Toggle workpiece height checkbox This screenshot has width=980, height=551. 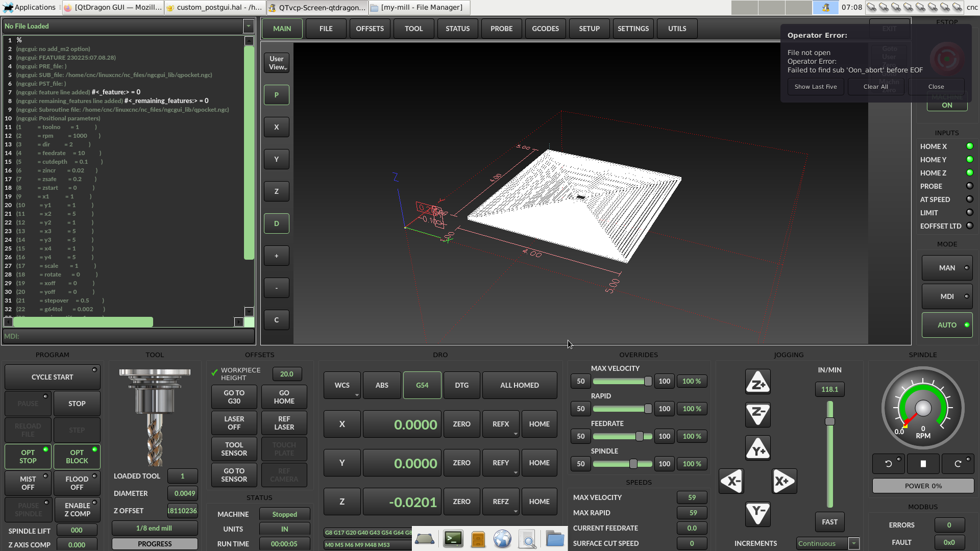click(215, 373)
